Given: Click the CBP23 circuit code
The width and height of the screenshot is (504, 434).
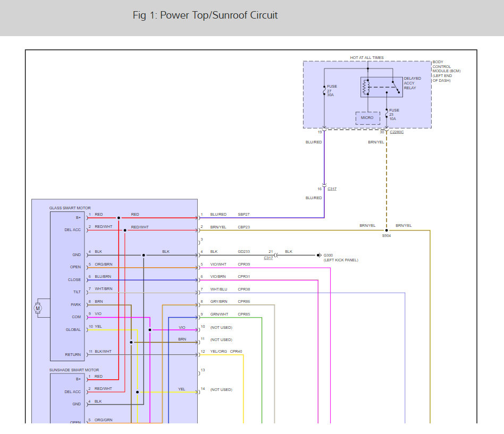Looking at the screenshot, I should 243,227.
